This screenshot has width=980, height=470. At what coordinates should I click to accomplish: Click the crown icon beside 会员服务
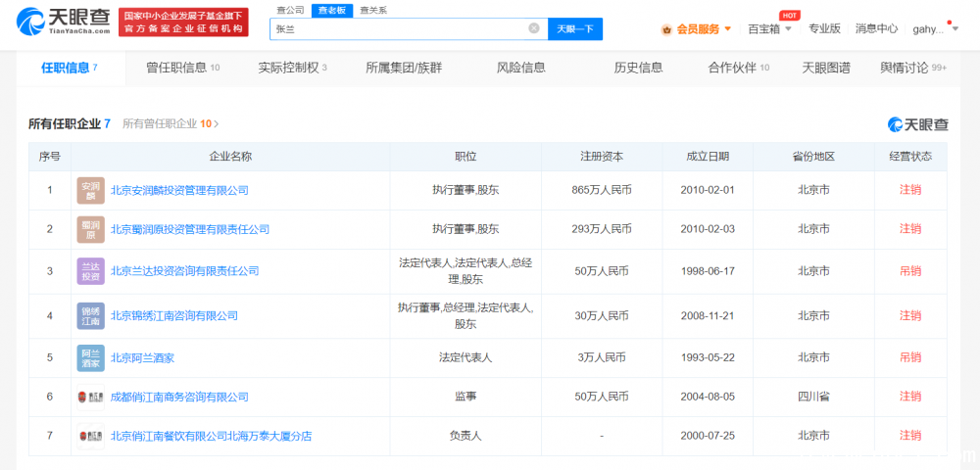click(x=666, y=28)
